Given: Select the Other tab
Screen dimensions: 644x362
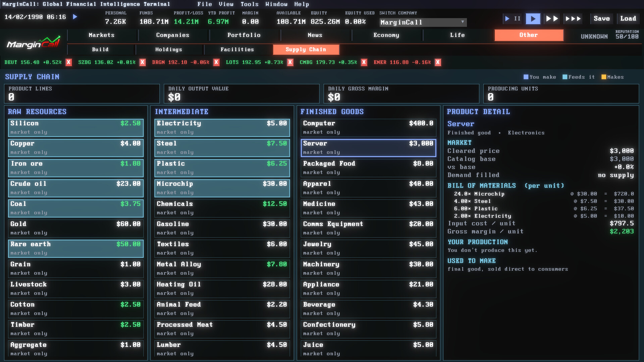Looking at the screenshot, I should point(529,35).
